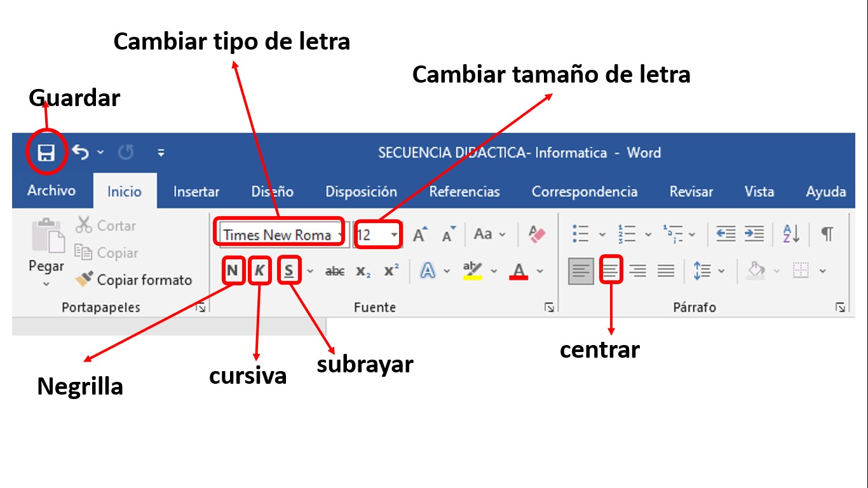Viewport: 868px width, 488px height.
Task: Switch to the Inicio tab
Action: click(x=125, y=191)
